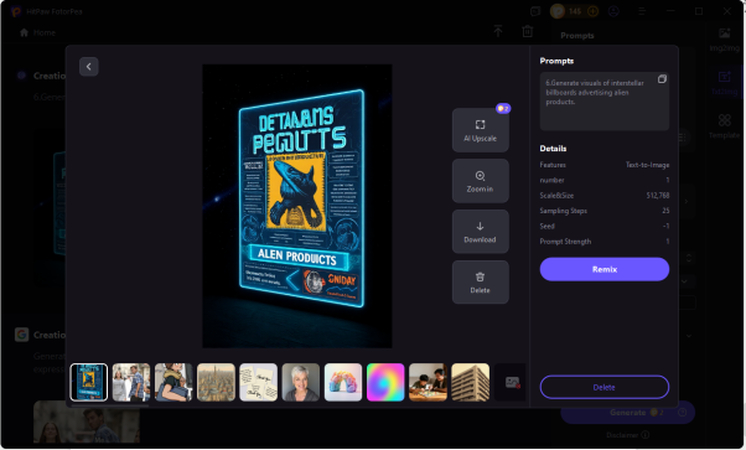
Task: Open the Home tab
Action: pyautogui.click(x=38, y=32)
